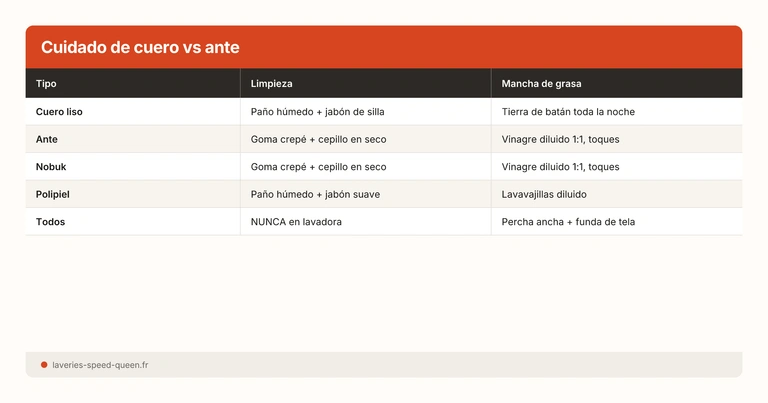Select the 'Vinagre diluido' cell in the Nobuk row

[560, 167]
